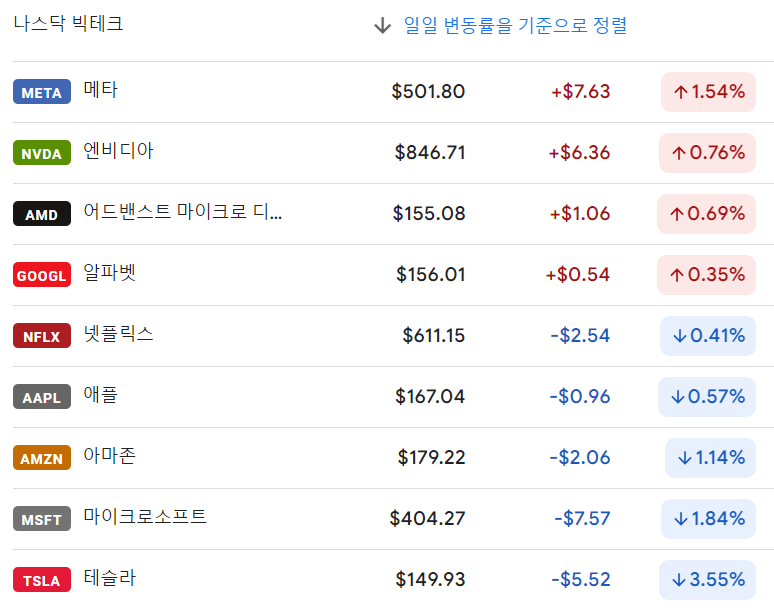This screenshot has width=774, height=616.
Task: Click the 나스닥 빅테크 list title
Action: tap(68, 24)
